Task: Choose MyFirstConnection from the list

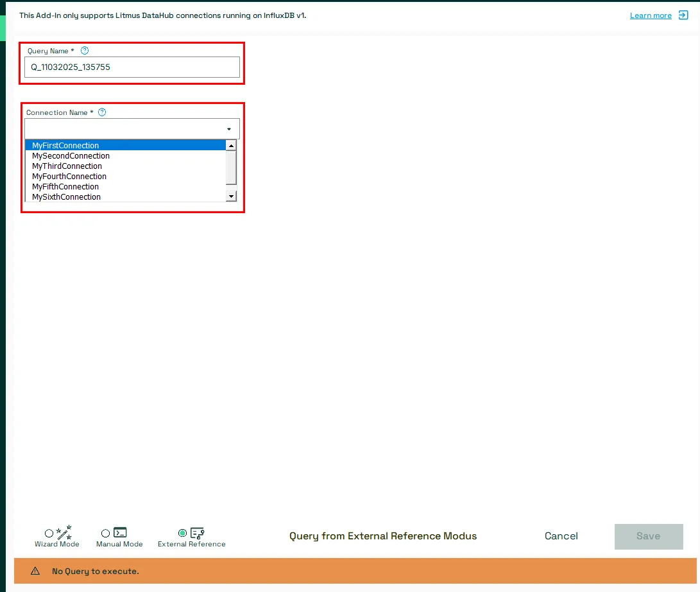Action: tap(126, 145)
